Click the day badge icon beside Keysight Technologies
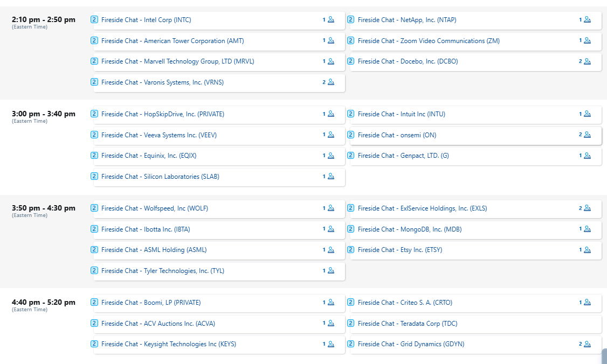607x364 pixels. point(94,344)
